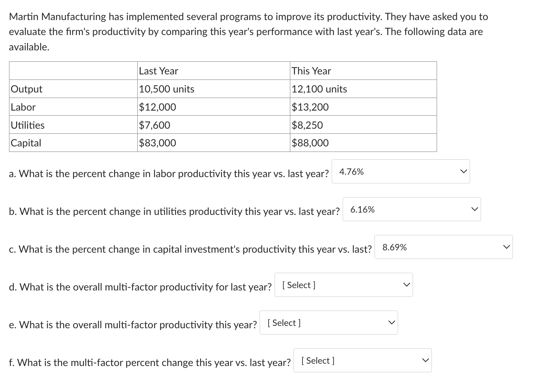Click the This Year column header cell
The width and height of the screenshot is (533, 392).
click(x=363, y=71)
